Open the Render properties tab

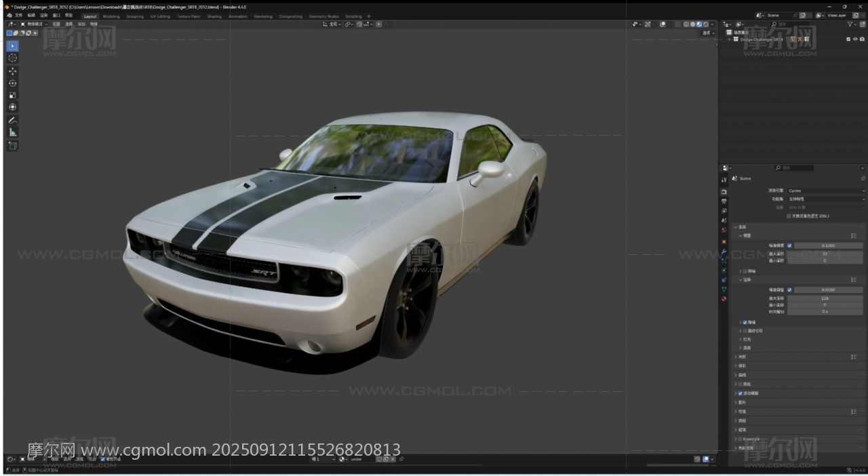point(724,192)
